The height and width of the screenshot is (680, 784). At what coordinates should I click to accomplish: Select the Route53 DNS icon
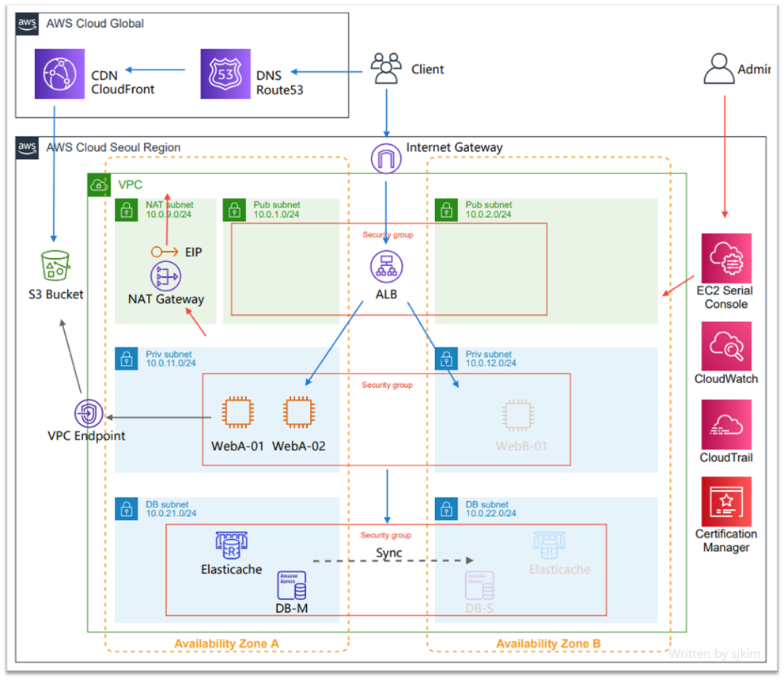(x=225, y=74)
